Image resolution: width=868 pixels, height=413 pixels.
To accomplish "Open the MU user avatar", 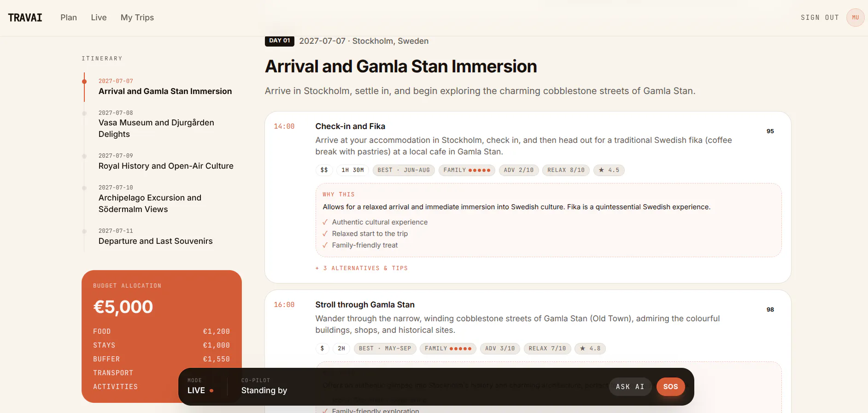I will pyautogui.click(x=855, y=18).
